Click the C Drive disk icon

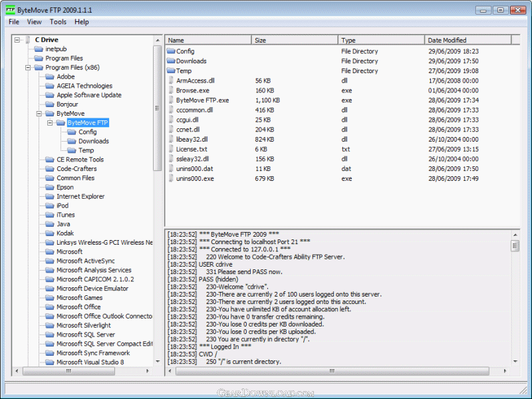pyautogui.click(x=28, y=40)
